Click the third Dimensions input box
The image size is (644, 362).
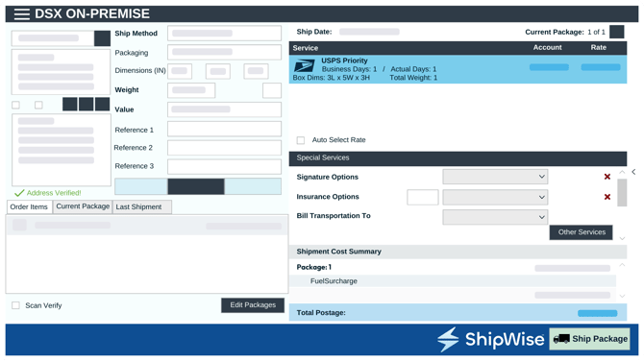coord(256,71)
